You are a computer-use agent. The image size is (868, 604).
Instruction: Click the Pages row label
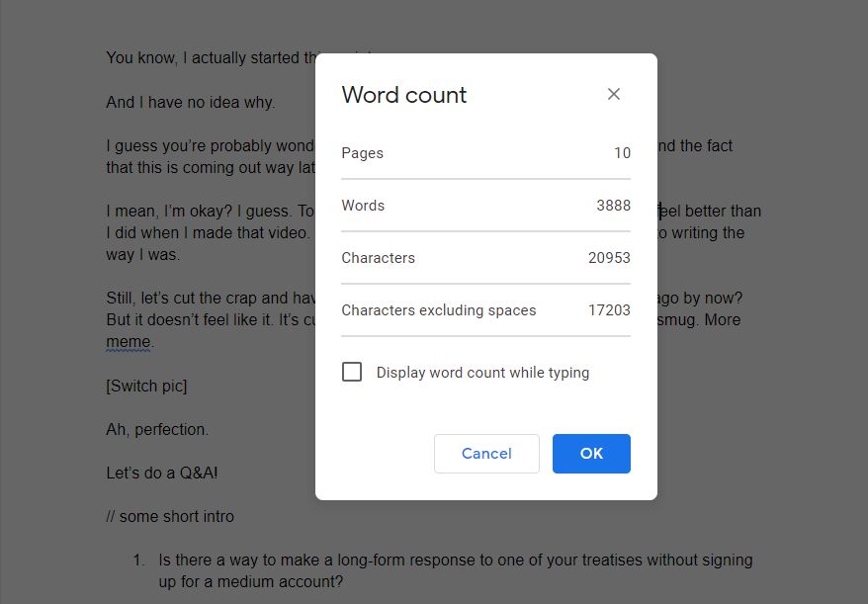pyautogui.click(x=362, y=153)
